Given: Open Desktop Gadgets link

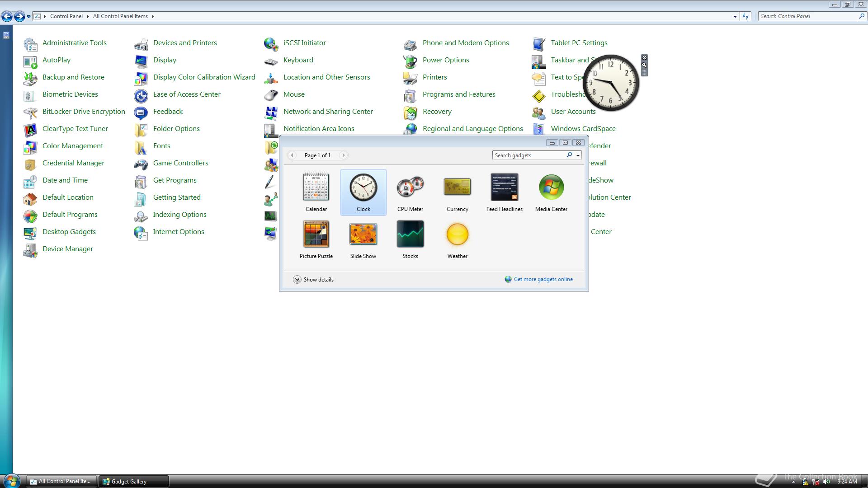Looking at the screenshot, I should pyautogui.click(x=69, y=232).
